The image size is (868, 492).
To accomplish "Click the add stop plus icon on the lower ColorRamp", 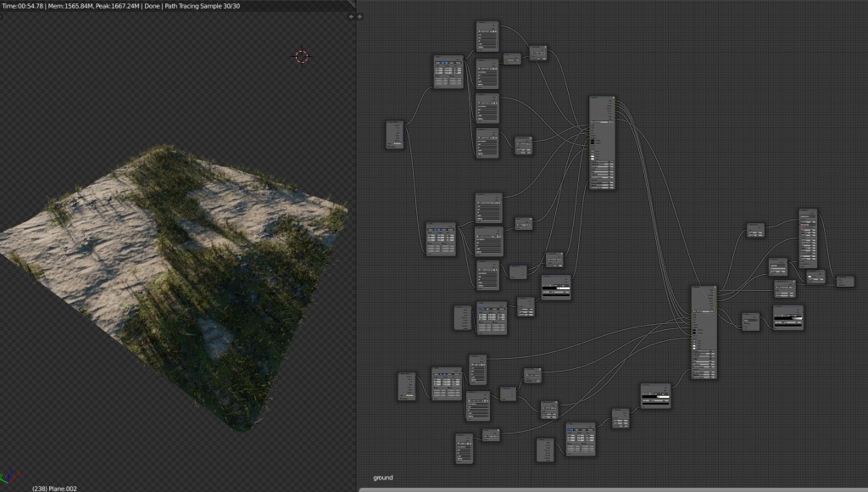I will (x=643, y=394).
